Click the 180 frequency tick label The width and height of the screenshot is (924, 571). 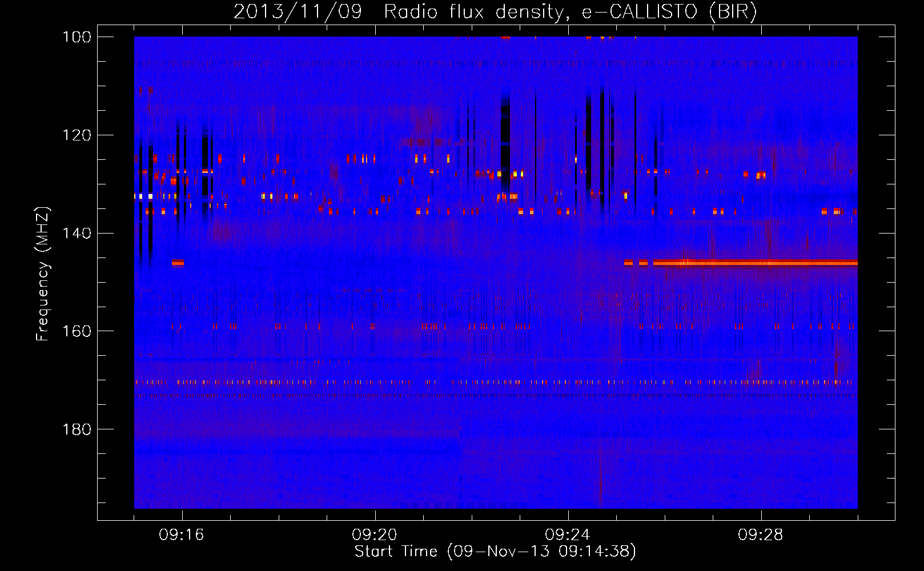click(x=77, y=429)
